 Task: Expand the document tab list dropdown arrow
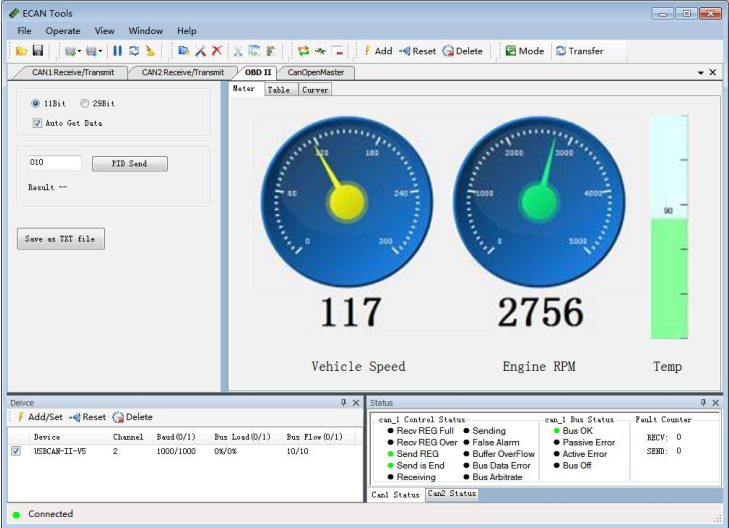click(700, 73)
